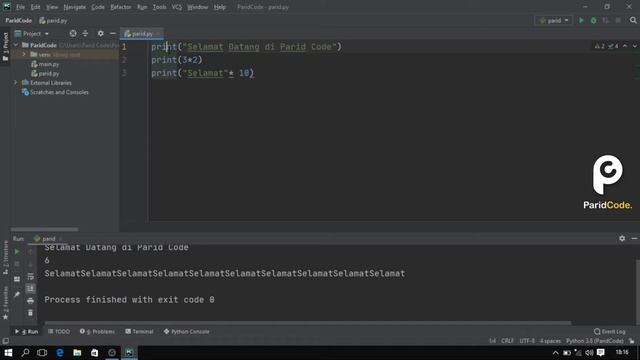This screenshot has height=360, width=640.
Task: Open the parid run configuration dropdown
Action: [553, 20]
